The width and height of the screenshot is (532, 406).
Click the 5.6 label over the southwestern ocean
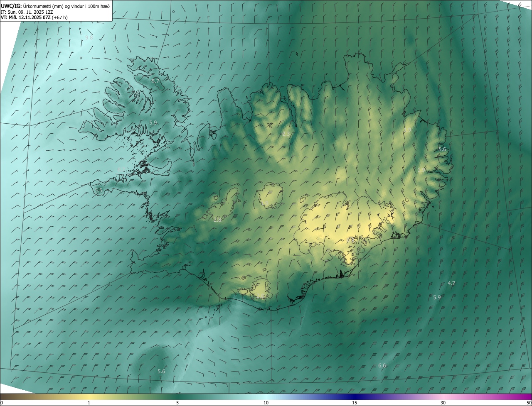(161, 371)
